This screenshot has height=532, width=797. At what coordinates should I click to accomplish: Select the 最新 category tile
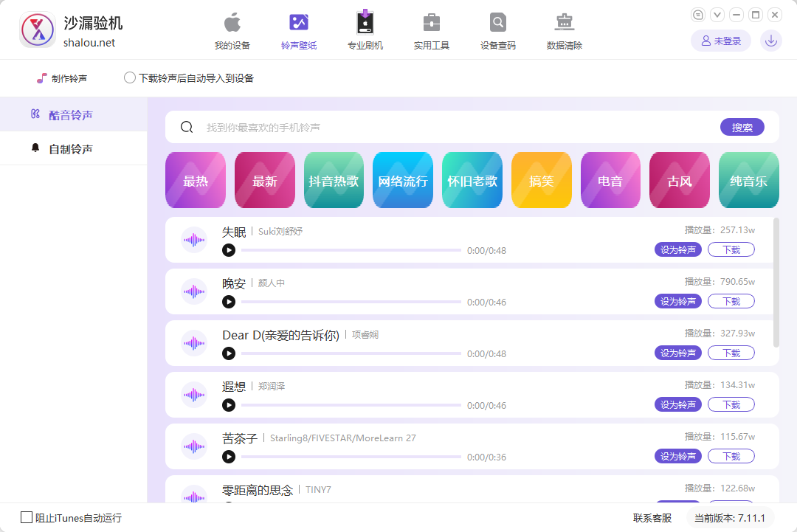tap(265, 180)
